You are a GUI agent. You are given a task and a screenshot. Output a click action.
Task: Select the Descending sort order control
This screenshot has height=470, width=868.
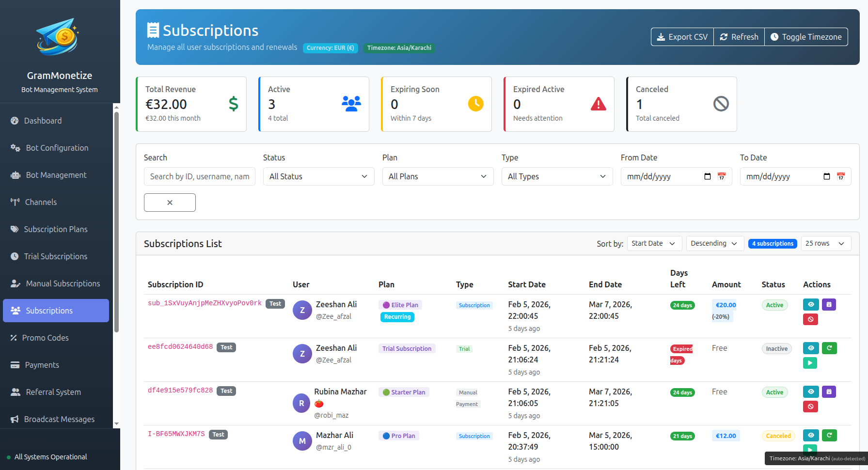(x=714, y=243)
